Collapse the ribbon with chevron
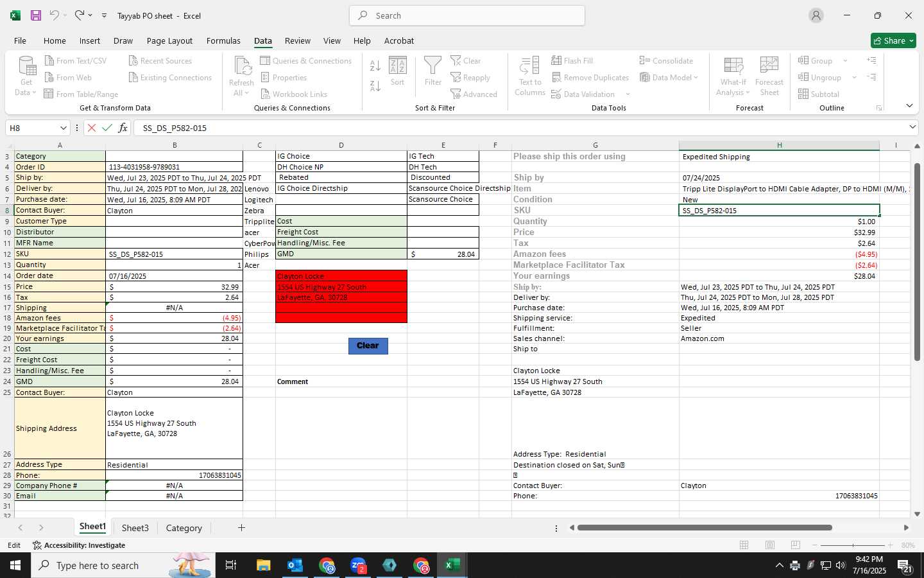 click(909, 105)
